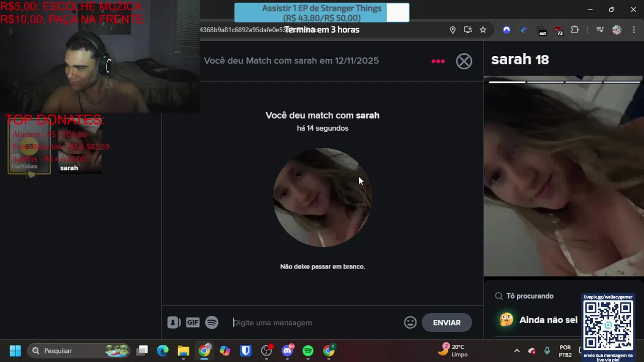Click the microphone icon in system tray
The width and height of the screenshot is (644, 362).
coord(547,351)
